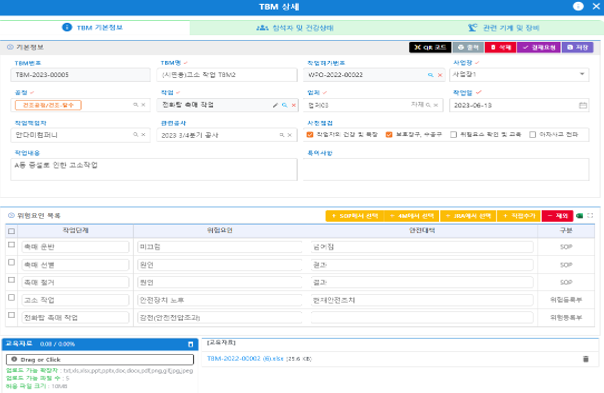Click 직접추가 add button
Screen dimensions: 604x393
tap(519, 216)
